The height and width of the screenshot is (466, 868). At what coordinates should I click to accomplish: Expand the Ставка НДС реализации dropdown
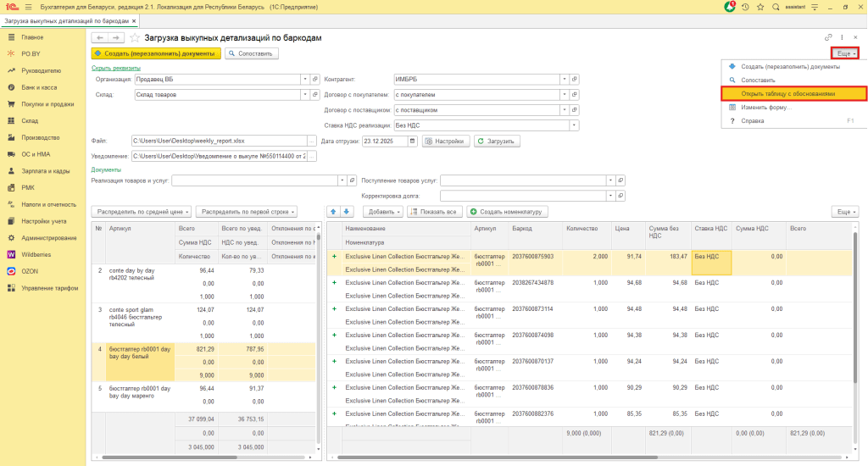(574, 125)
